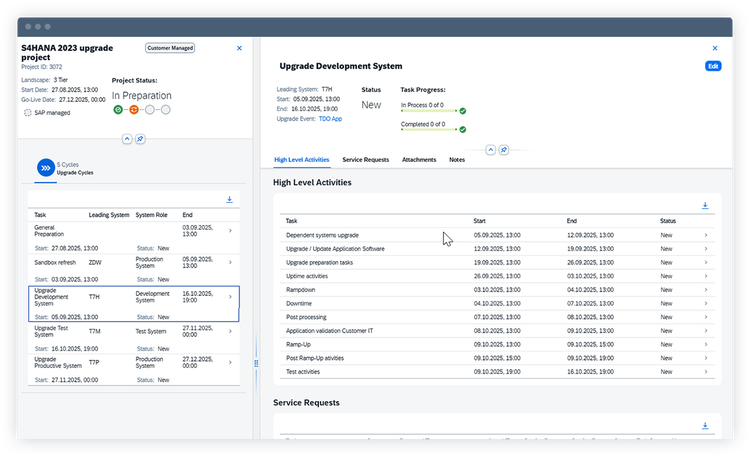Click the Project ID: 3072 text
The height and width of the screenshot is (456, 750).
42,67
